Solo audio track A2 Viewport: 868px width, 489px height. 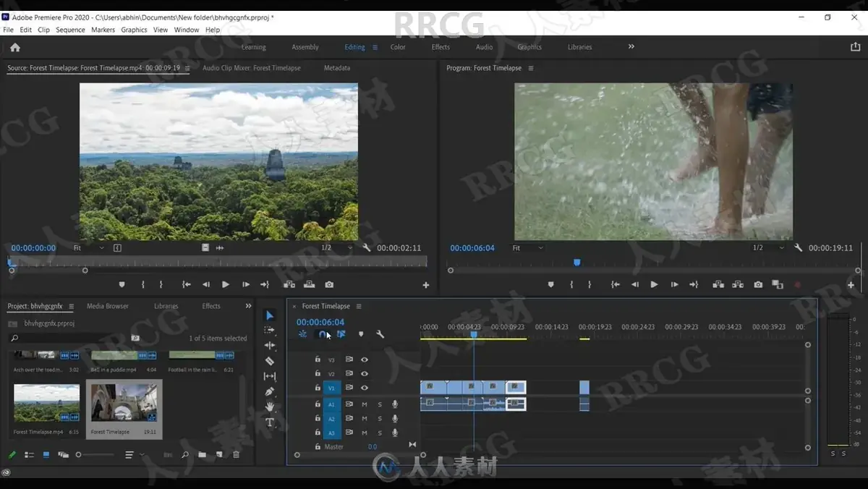click(380, 419)
